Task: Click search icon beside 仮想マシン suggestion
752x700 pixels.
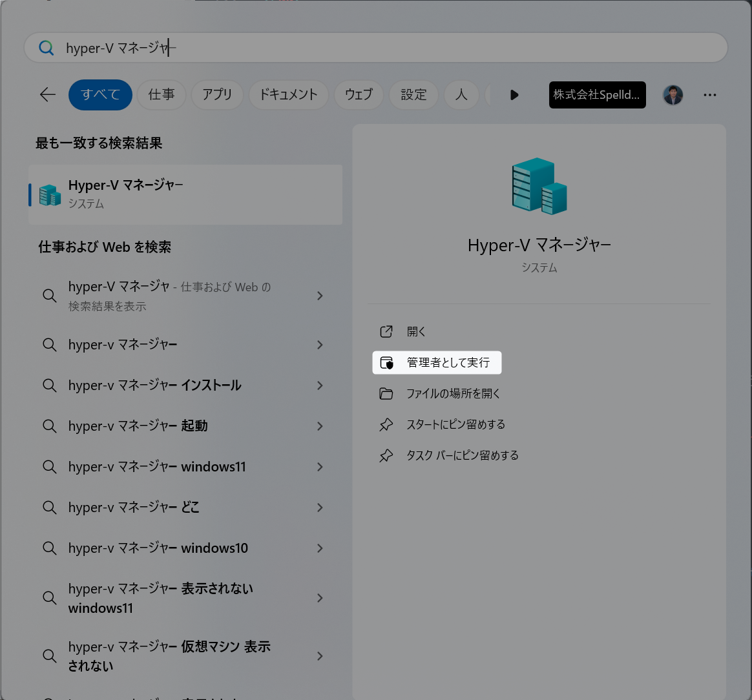Action: pyautogui.click(x=49, y=656)
